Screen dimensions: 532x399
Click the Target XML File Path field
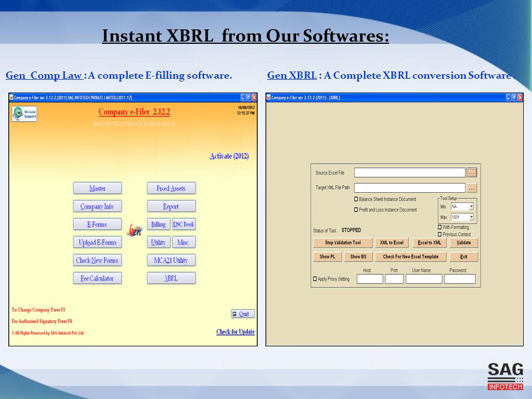click(x=410, y=188)
